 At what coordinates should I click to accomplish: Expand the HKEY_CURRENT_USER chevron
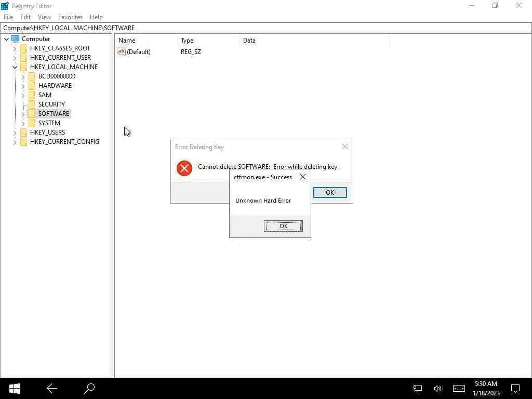[x=15, y=58]
